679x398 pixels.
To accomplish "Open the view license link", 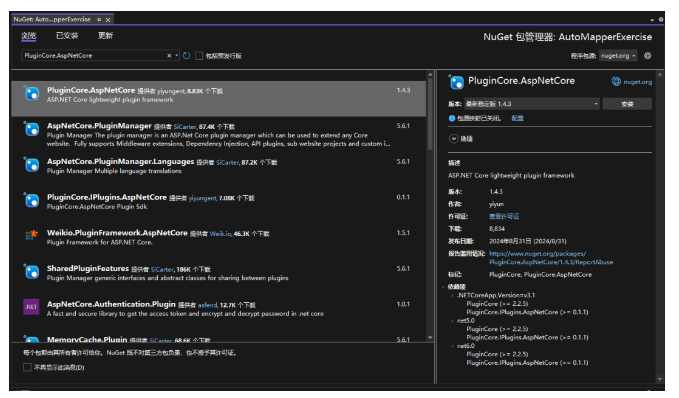I will pos(504,217).
